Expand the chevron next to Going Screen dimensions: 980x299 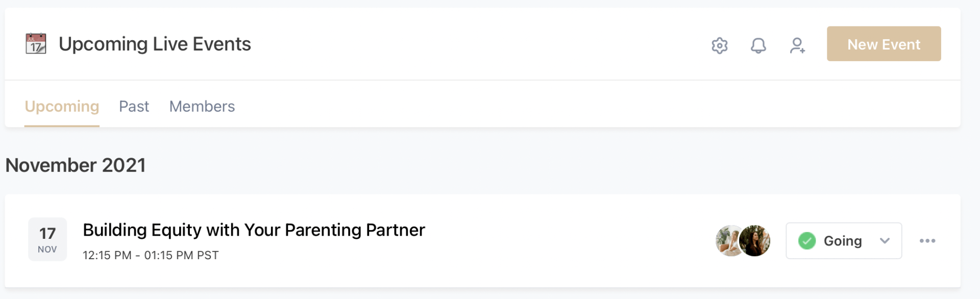click(x=885, y=241)
